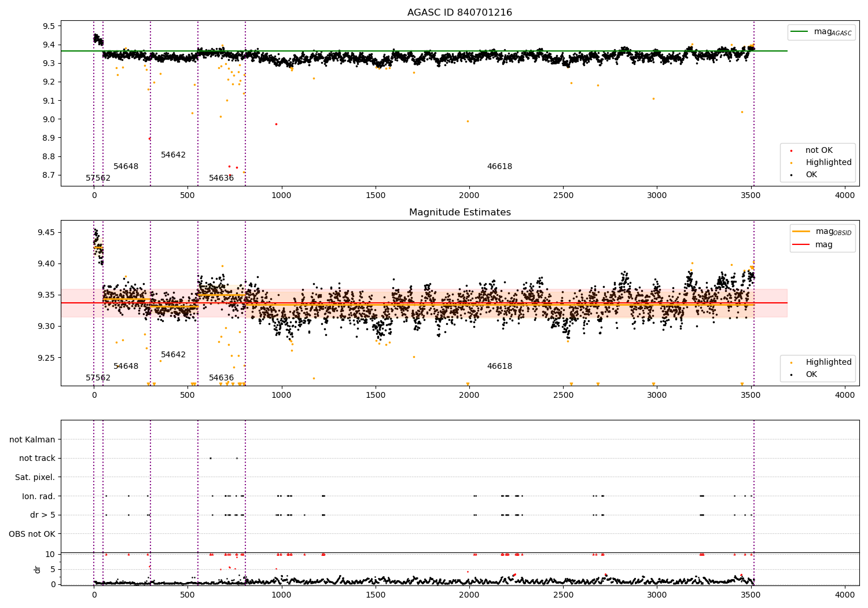
Task: Click the "57562" annotation in the top plot
Action: (98, 178)
